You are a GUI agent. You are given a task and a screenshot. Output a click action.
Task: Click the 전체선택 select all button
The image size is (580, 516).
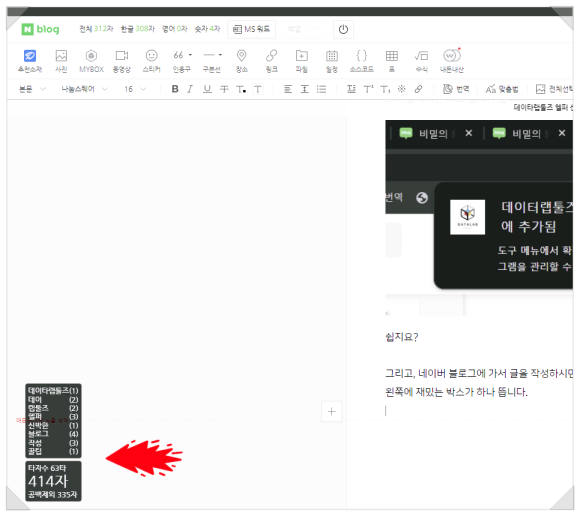554,89
